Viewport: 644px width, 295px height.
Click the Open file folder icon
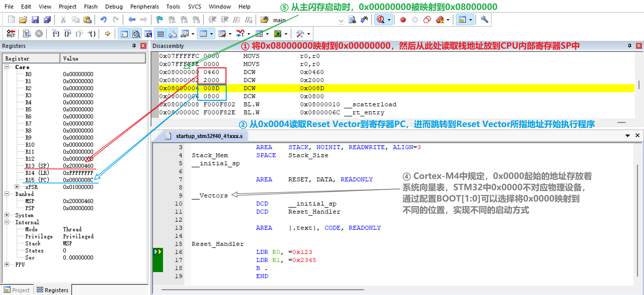pos(23,20)
